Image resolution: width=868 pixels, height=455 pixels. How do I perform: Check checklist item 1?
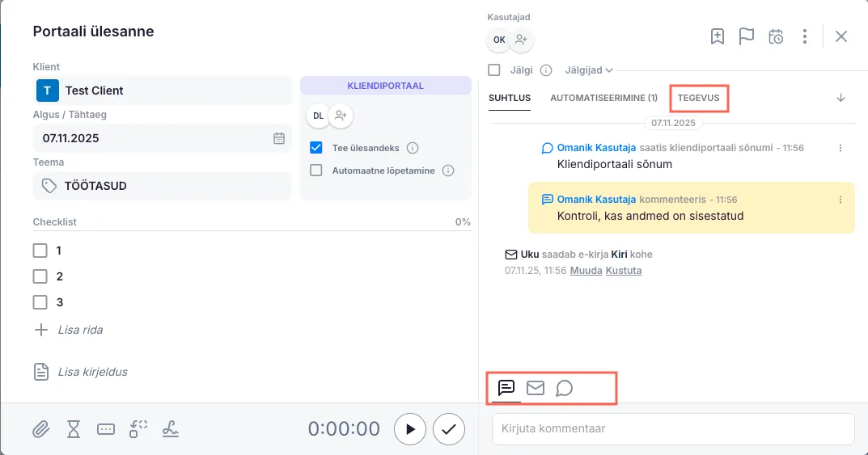pos(40,251)
